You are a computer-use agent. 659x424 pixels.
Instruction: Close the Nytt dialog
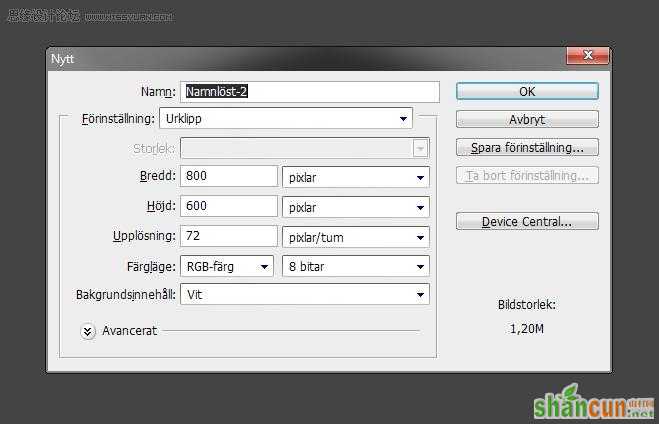coord(588,55)
